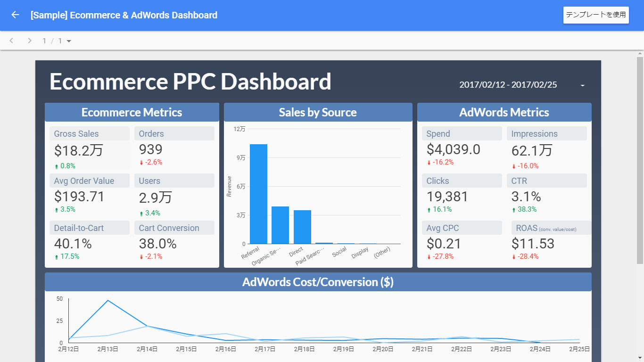Click the 2月25日 axis label
644x362 pixels.
point(579,349)
